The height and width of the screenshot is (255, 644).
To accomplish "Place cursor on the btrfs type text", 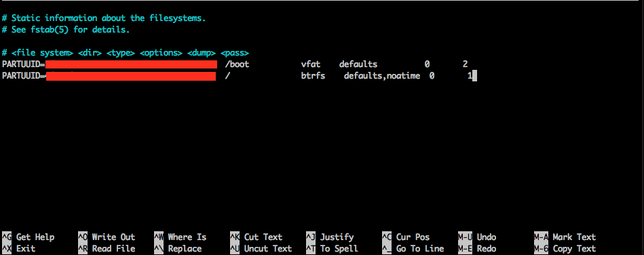I will [313, 75].
